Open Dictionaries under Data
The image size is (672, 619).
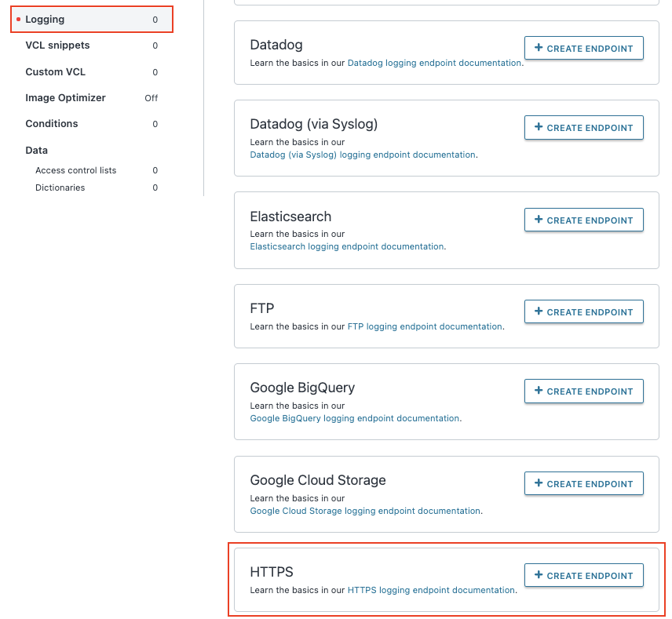[x=60, y=188]
